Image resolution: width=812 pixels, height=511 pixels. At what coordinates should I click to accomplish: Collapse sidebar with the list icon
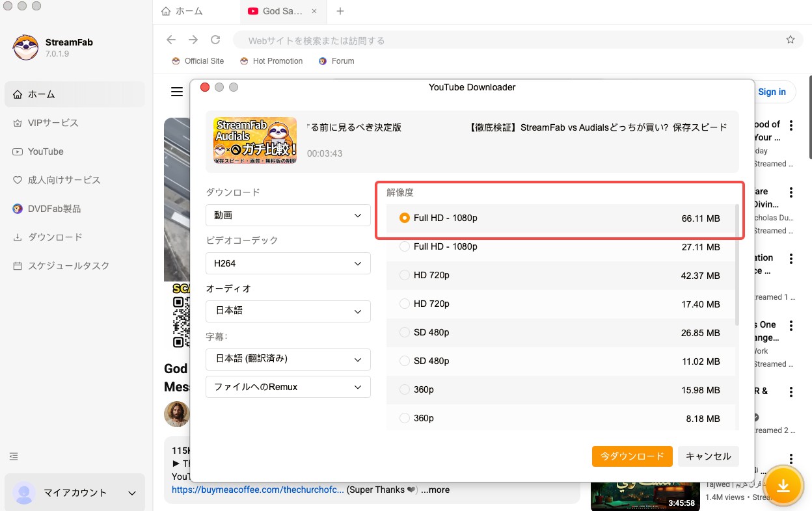click(14, 456)
